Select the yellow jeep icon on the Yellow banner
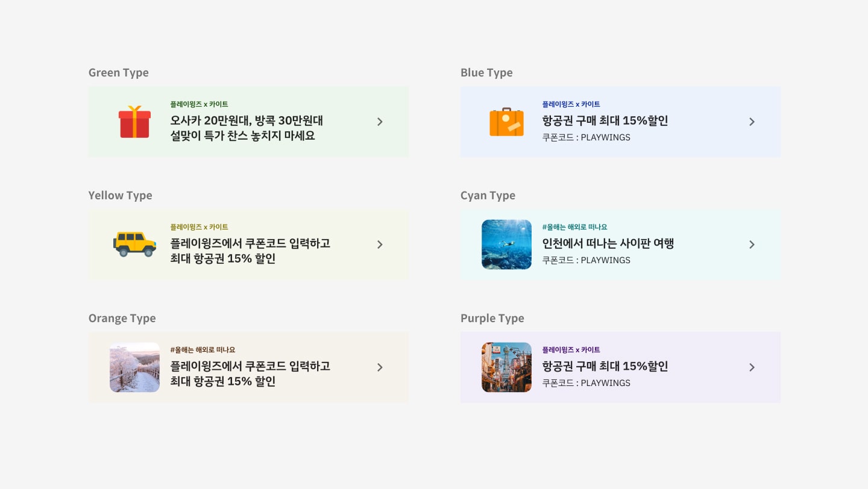Viewport: 868px width, 489px height. 134,244
